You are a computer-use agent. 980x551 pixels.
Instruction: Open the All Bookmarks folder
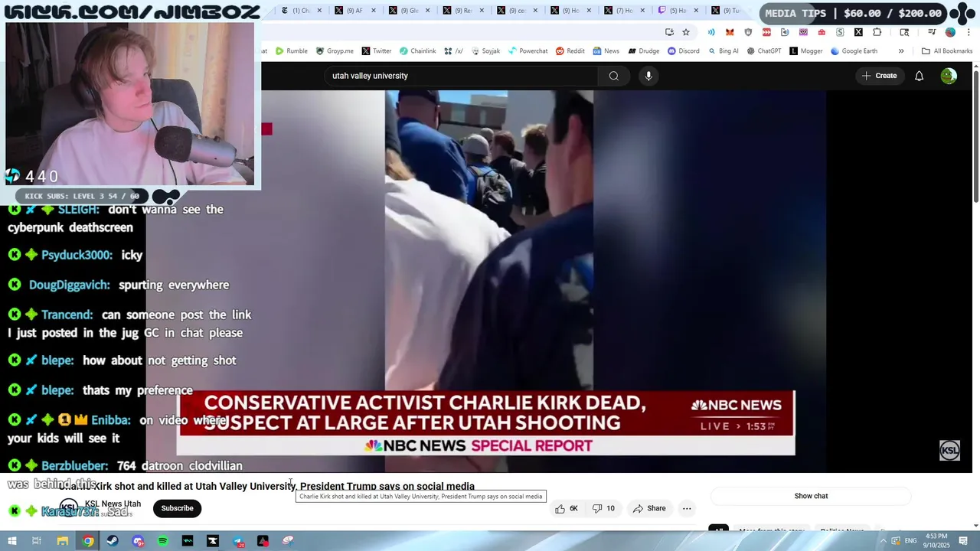pos(947,51)
